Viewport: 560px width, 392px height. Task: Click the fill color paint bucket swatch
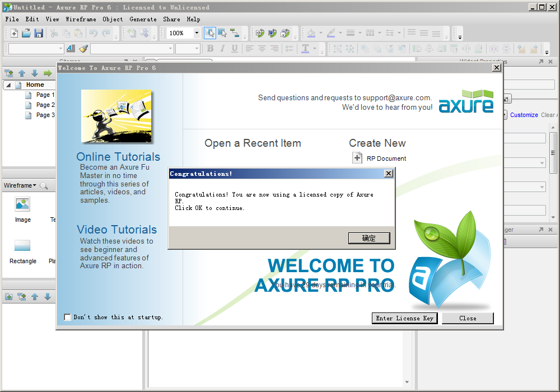click(311, 33)
